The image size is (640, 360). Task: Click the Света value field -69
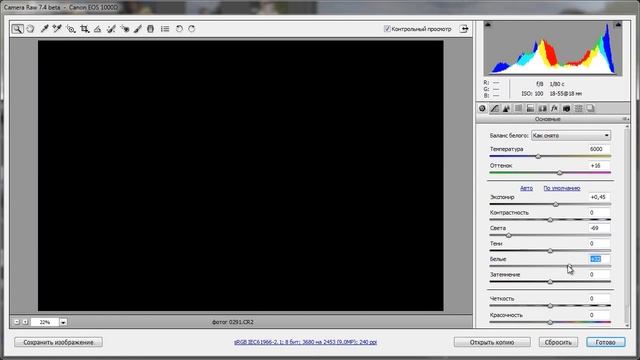(x=599, y=228)
